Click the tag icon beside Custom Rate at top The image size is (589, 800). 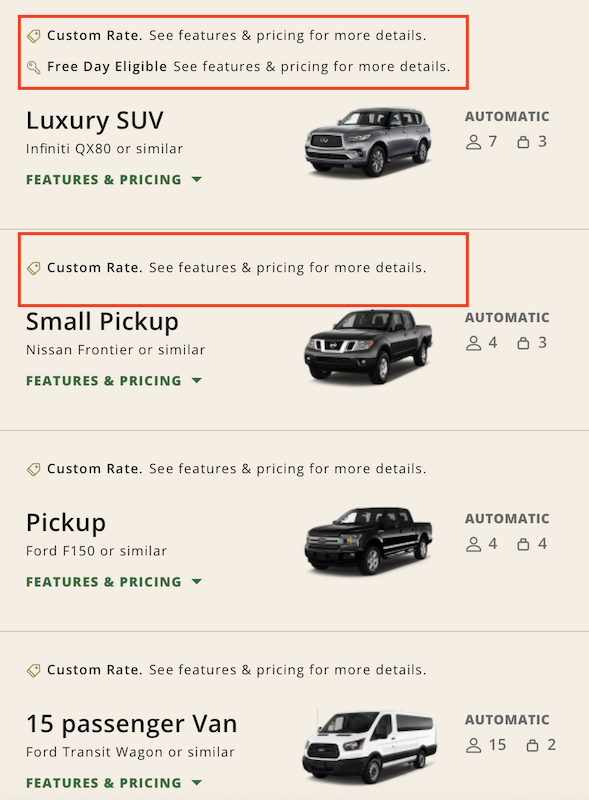pyautogui.click(x=32, y=34)
